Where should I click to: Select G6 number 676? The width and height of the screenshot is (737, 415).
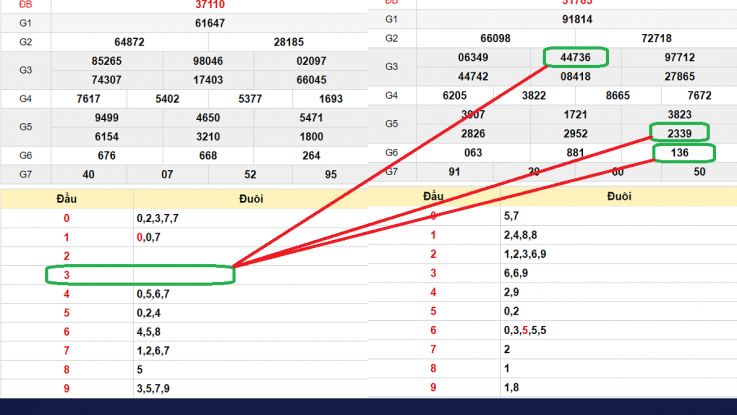point(106,156)
